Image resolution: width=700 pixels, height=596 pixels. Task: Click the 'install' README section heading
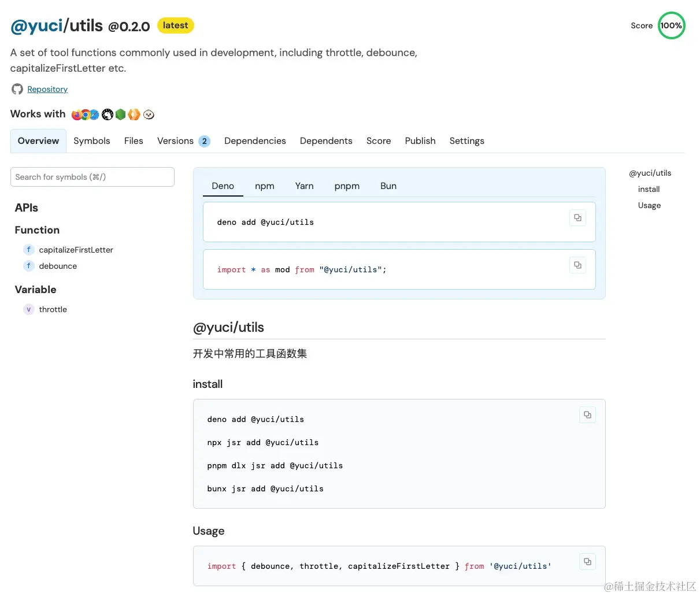pos(208,384)
